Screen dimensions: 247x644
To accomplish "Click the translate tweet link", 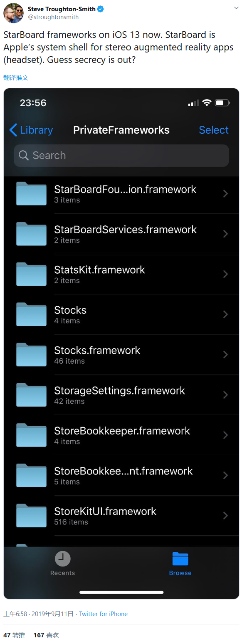I will point(16,77).
